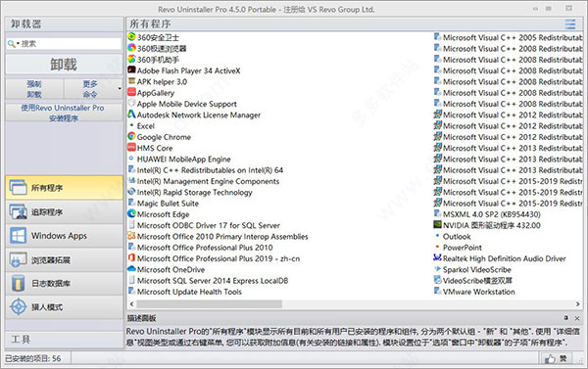Expand the 工具 tools panel
This screenshot has height=369, width=588.
pos(64,340)
